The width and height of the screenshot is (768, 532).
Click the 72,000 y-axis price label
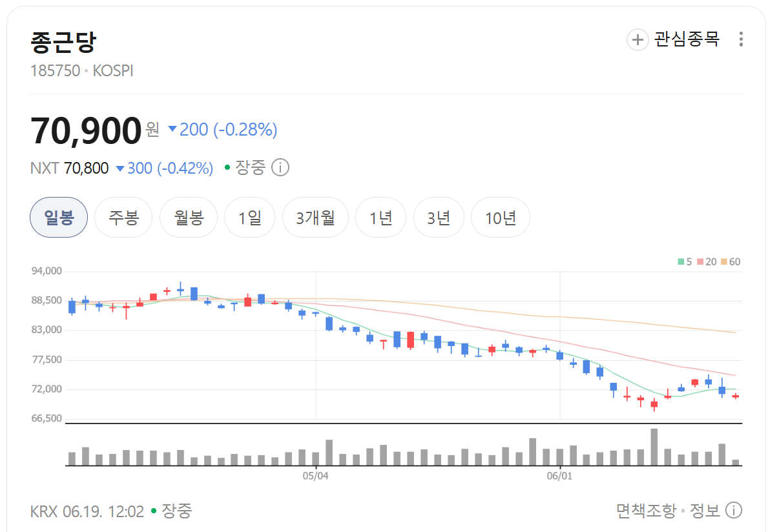pyautogui.click(x=47, y=389)
